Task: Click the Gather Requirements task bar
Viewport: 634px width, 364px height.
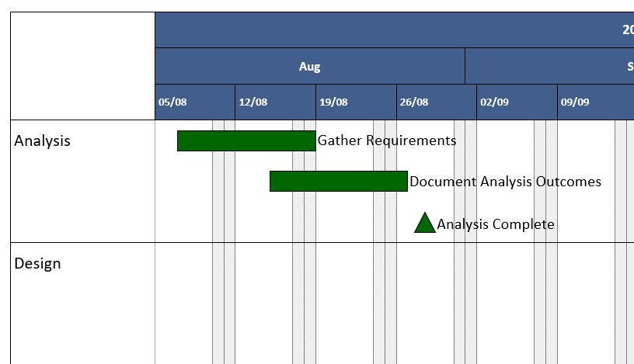Action: [x=246, y=140]
